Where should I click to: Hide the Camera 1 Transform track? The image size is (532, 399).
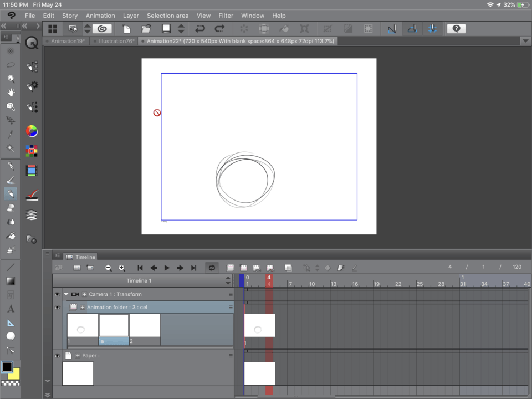tap(57, 294)
